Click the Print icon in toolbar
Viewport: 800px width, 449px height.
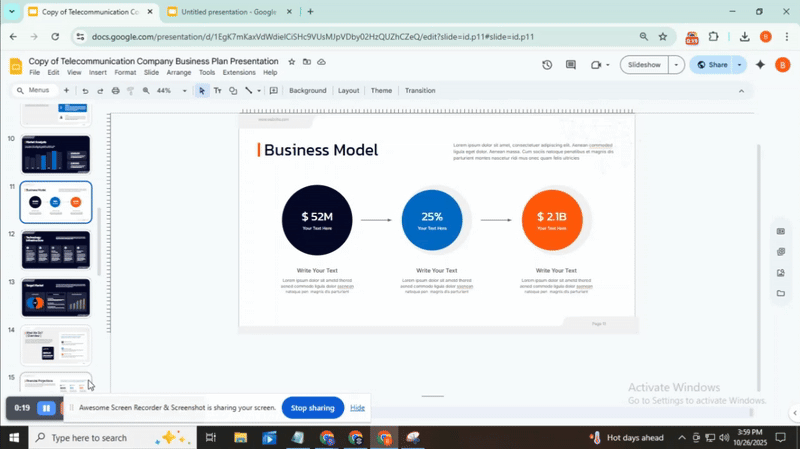coord(115,91)
